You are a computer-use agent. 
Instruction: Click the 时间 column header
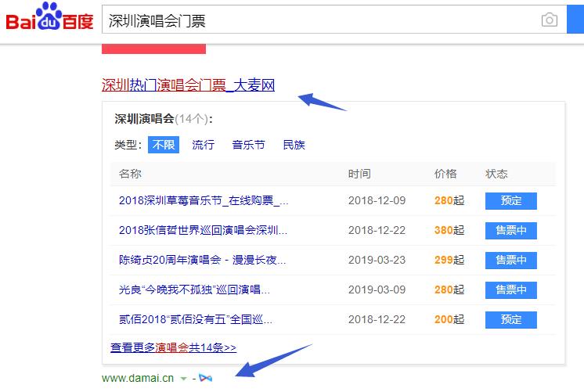click(359, 174)
